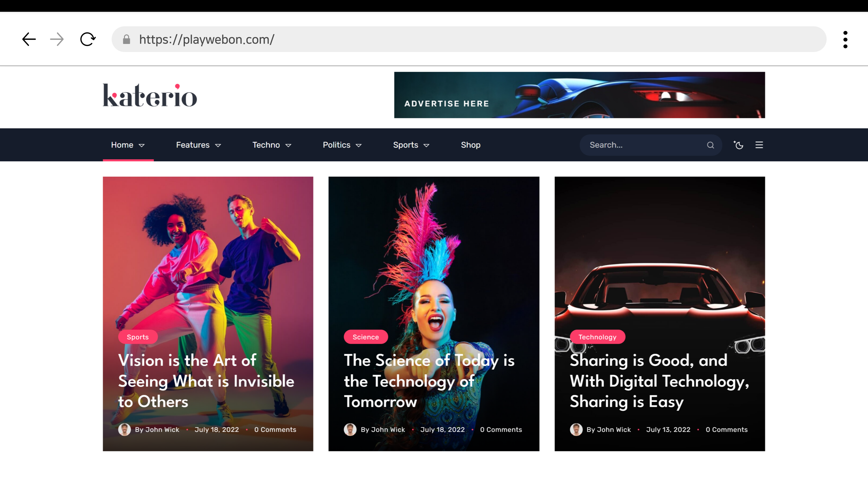The height and width of the screenshot is (488, 868).
Task: Open the hamburger menu in navbar
Action: (759, 145)
